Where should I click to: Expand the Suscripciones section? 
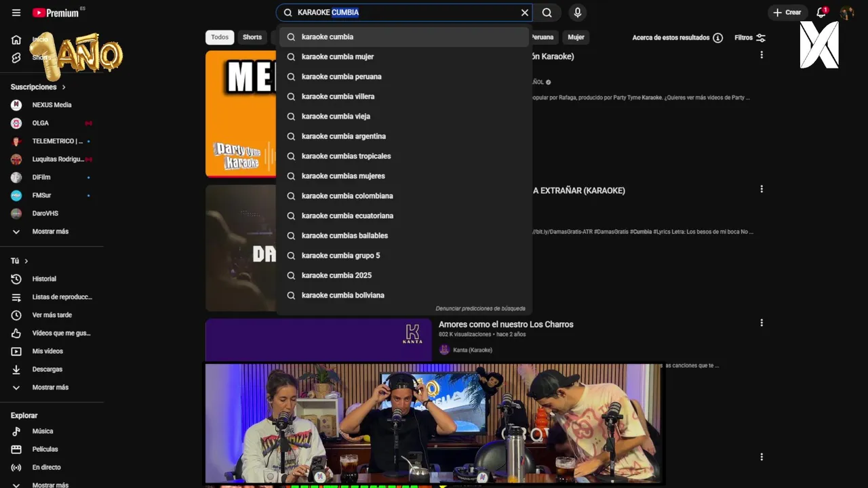tap(39, 87)
